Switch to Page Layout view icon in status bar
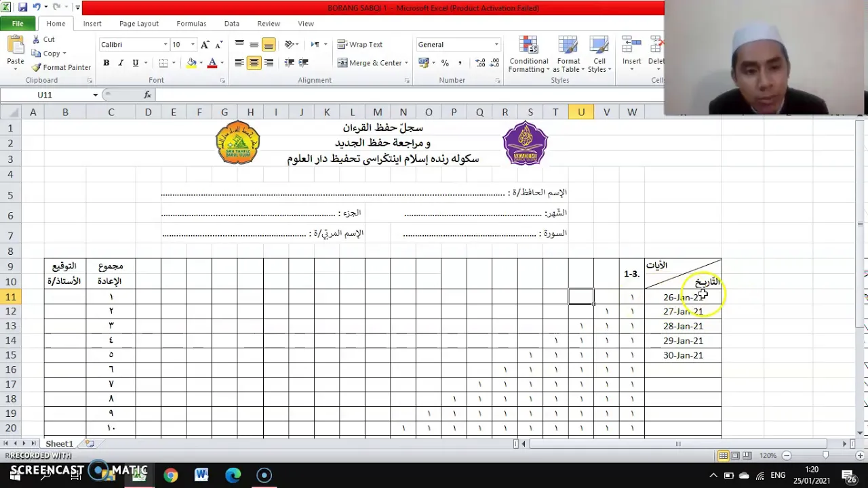The image size is (868, 488). point(736,455)
